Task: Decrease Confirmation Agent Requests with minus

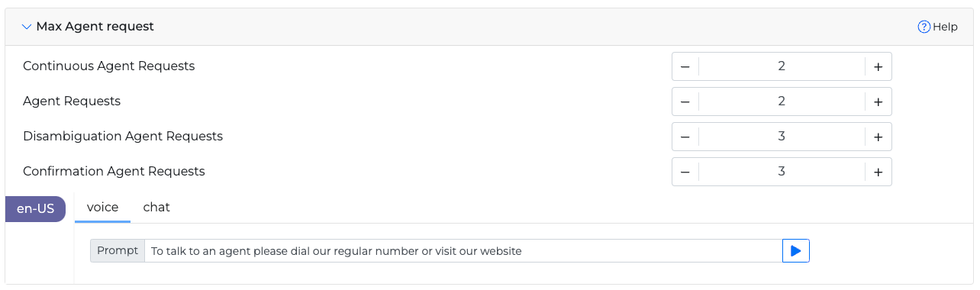Action: (685, 172)
